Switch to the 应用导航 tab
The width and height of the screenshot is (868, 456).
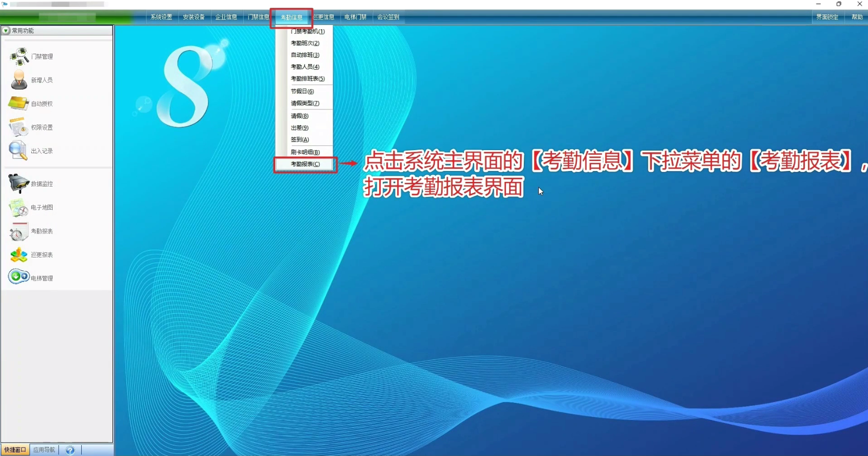click(44, 450)
